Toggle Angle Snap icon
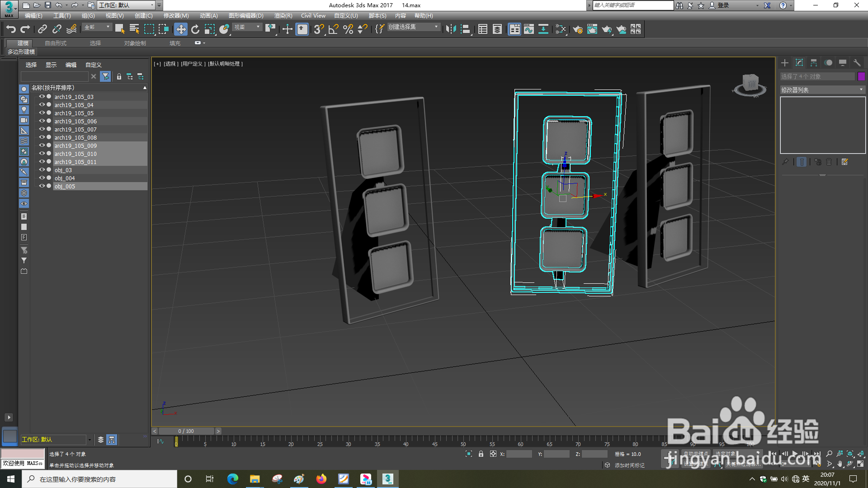This screenshot has width=868, height=488. tap(334, 29)
